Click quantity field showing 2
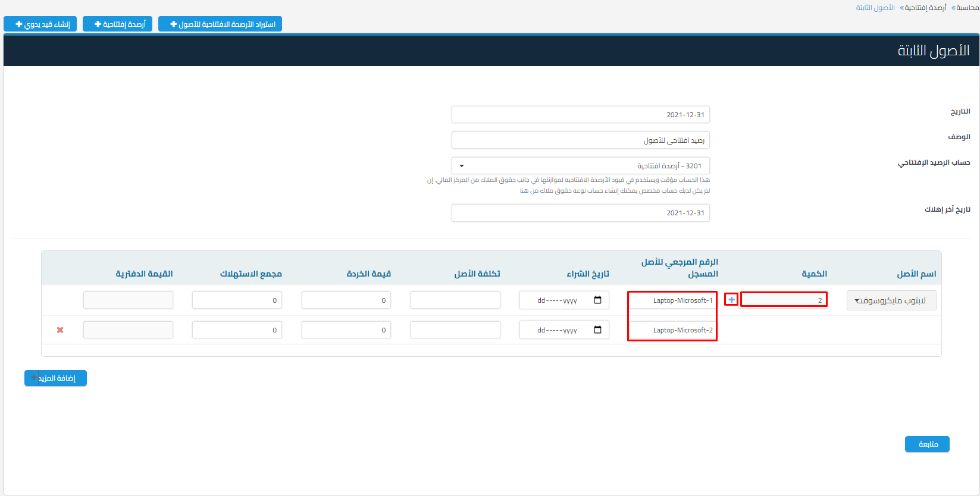 (784, 300)
